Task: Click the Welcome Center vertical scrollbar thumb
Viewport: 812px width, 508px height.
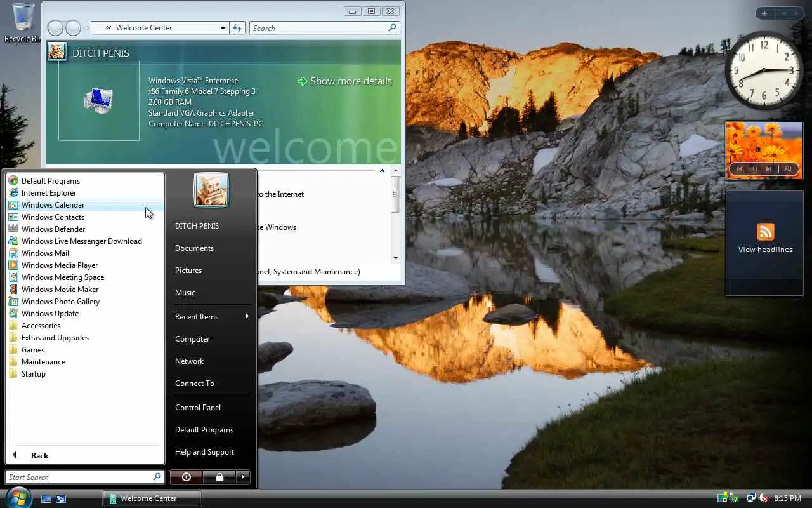Action: pos(396,194)
